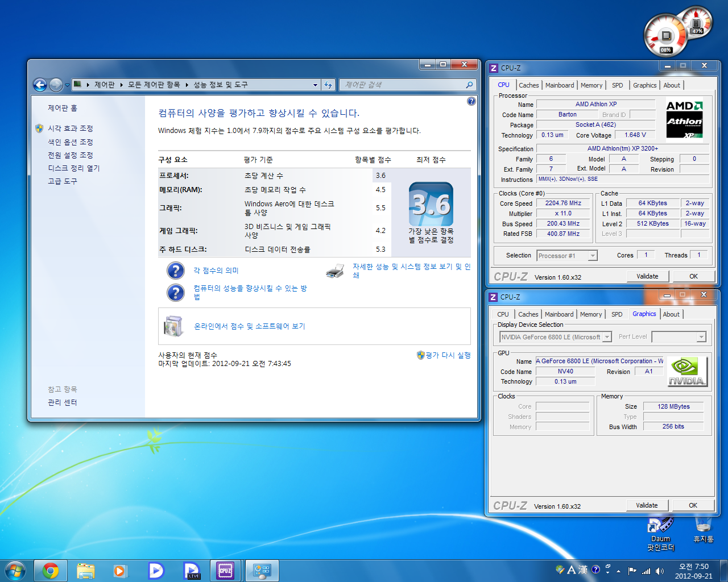The width and height of the screenshot is (728, 582).
Task: Switch to About tab in upper CPU-Z window
Action: click(672, 85)
